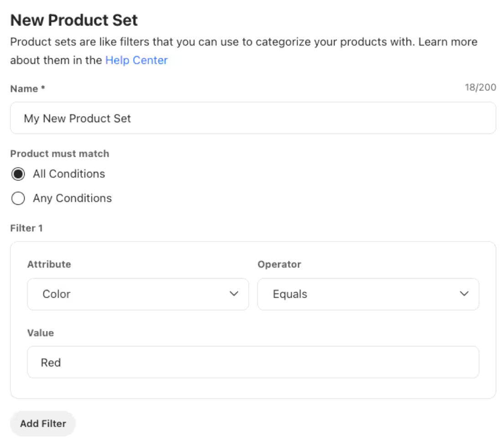Click the chevron arrow in Operator dropdown
This screenshot has width=504, height=444.
(x=464, y=294)
